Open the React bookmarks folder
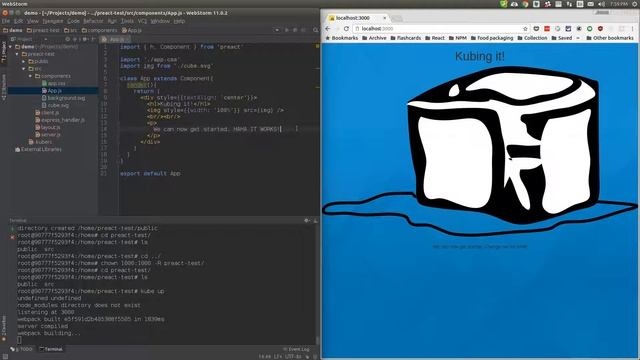Screen dimensions: 640x360 435,38
